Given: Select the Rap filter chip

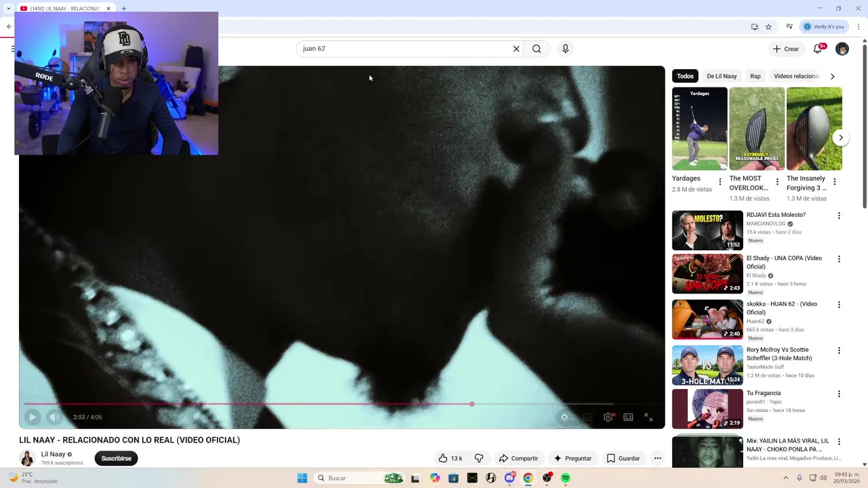Looking at the screenshot, I should (755, 76).
